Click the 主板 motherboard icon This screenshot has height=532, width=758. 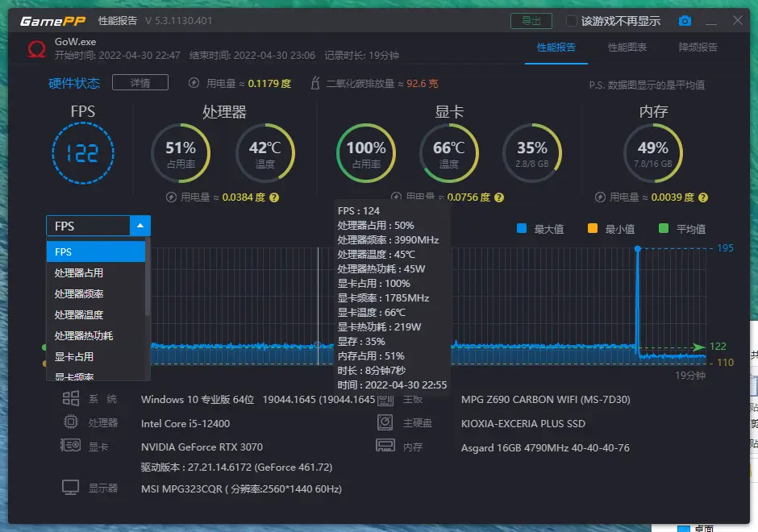tap(385, 399)
